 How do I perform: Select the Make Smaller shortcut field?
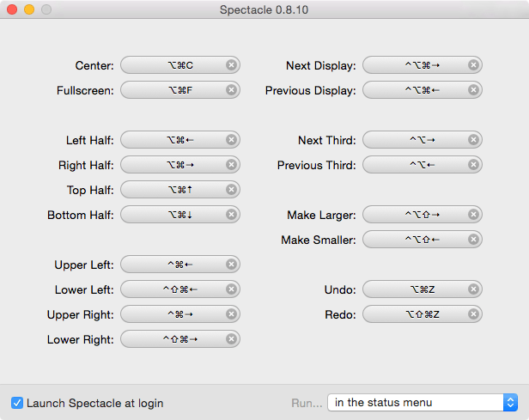pyautogui.click(x=423, y=240)
